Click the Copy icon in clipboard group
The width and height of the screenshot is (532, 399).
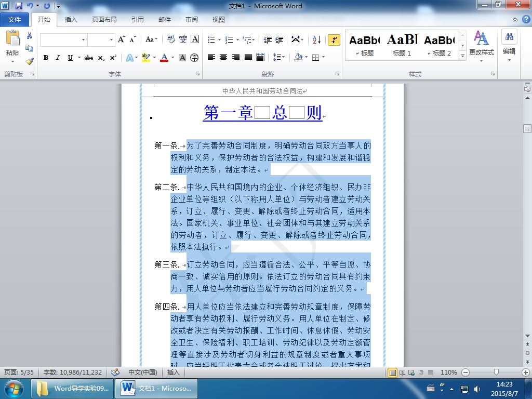tap(30, 48)
